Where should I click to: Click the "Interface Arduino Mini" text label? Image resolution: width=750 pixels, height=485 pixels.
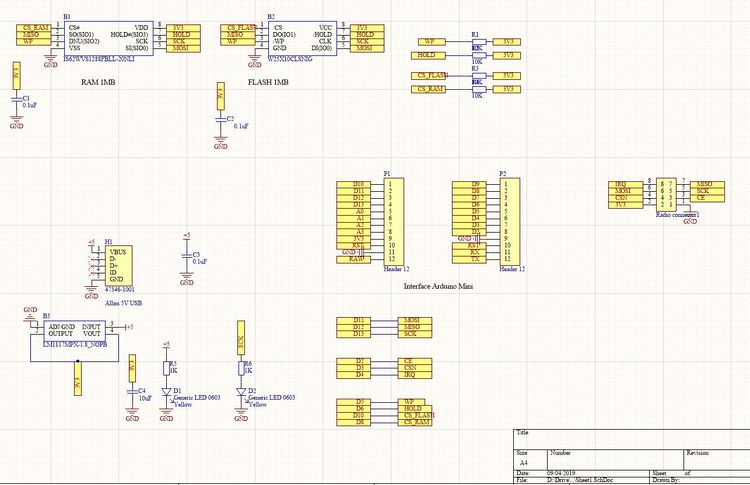point(438,286)
